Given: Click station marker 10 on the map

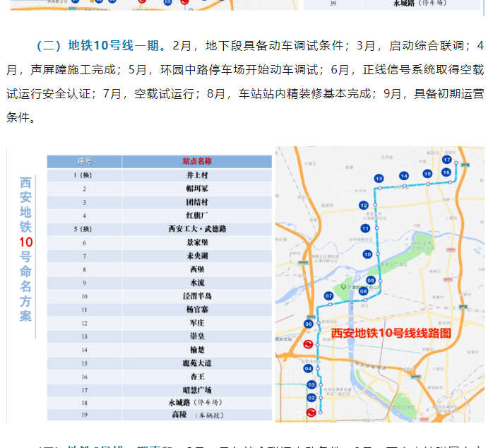Looking at the screenshot, I should pos(367,254).
